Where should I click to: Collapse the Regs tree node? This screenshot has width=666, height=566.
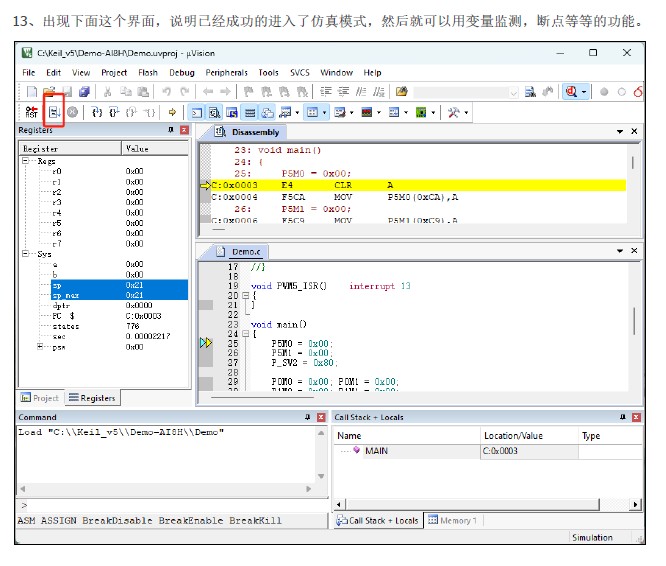pyautogui.click(x=25, y=161)
